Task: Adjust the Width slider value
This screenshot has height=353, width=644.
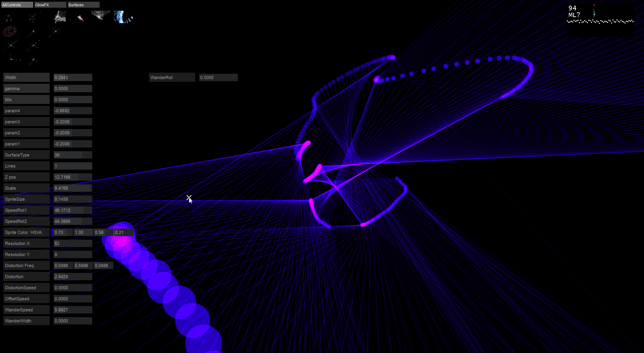Action: pyautogui.click(x=73, y=77)
